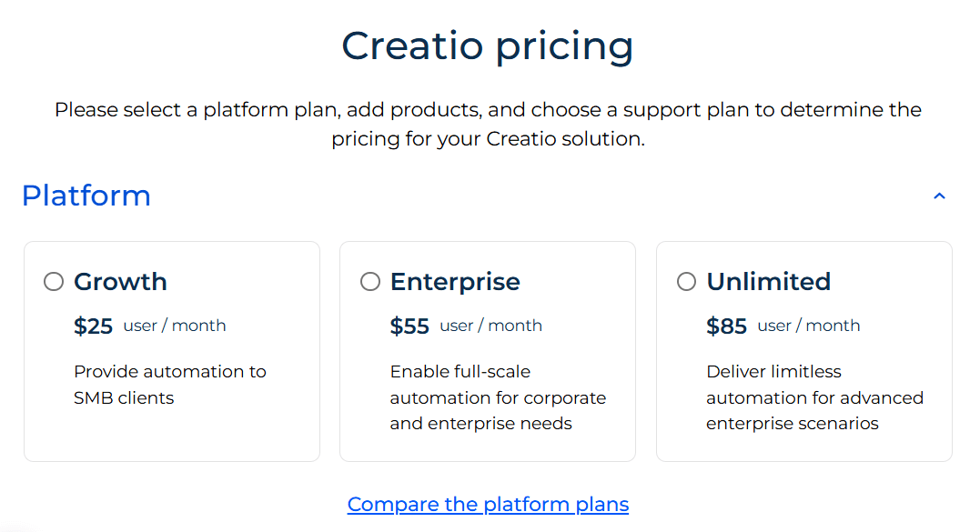The height and width of the screenshot is (532, 980).
Task: Collapse the Platform section using the chevron
Action: pyautogui.click(x=939, y=196)
